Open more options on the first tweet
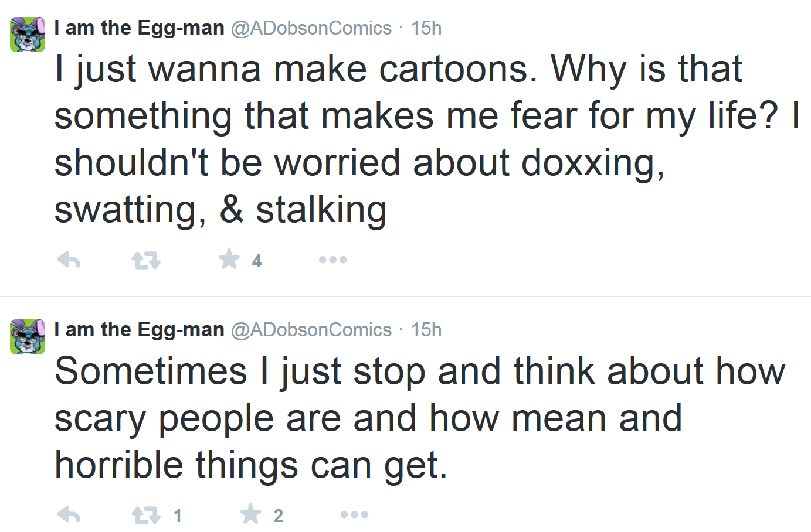The height and width of the screenshot is (532, 811). [x=333, y=260]
